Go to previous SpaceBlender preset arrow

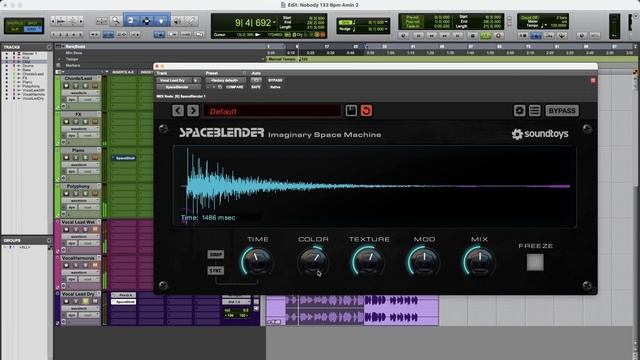[178, 111]
